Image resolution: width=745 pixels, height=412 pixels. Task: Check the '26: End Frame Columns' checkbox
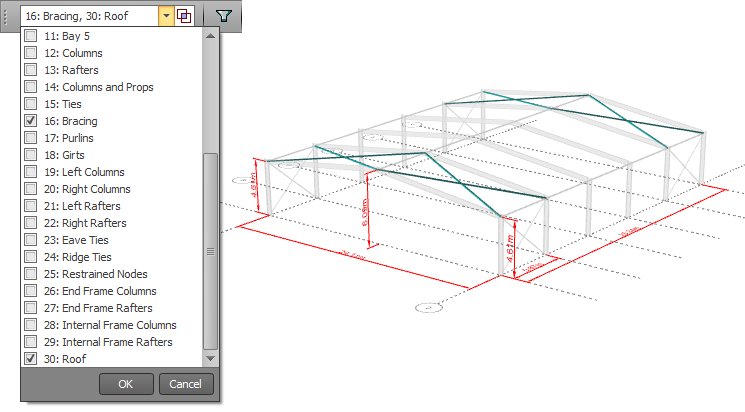[x=30, y=291]
